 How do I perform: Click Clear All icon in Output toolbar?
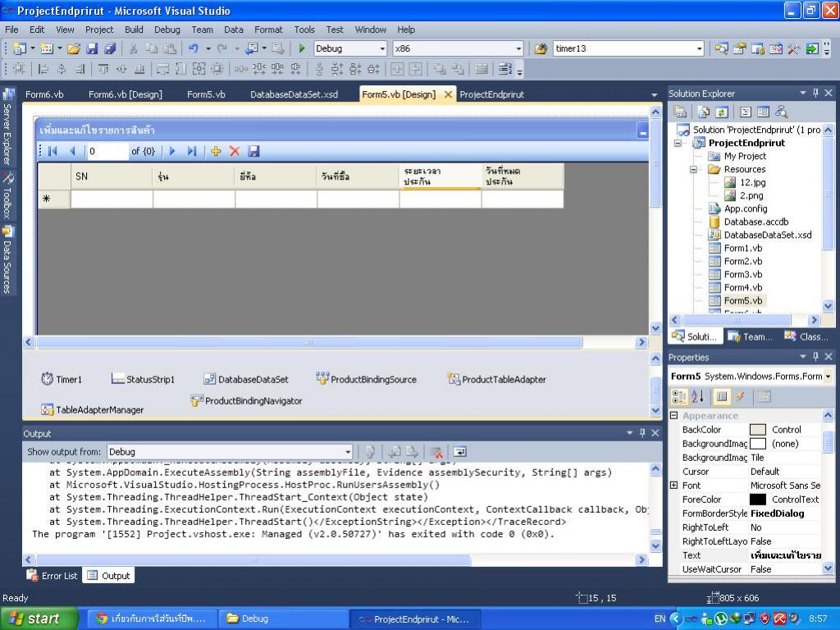coord(437,451)
